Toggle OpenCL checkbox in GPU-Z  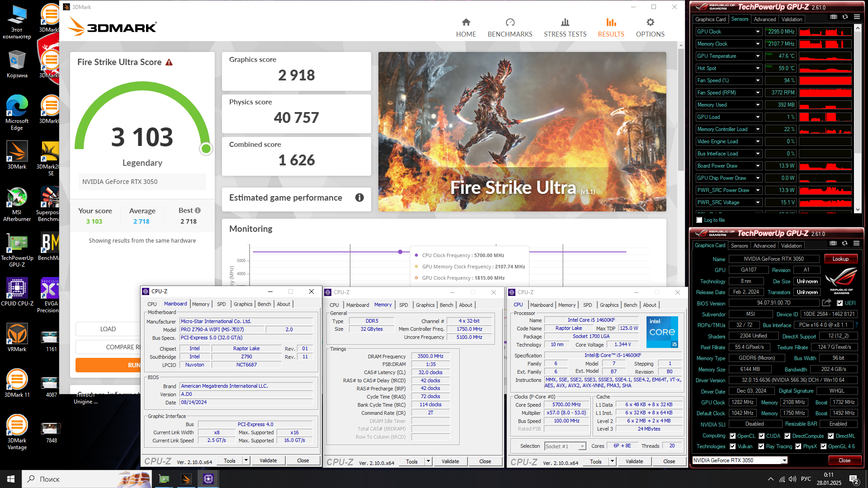(733, 436)
